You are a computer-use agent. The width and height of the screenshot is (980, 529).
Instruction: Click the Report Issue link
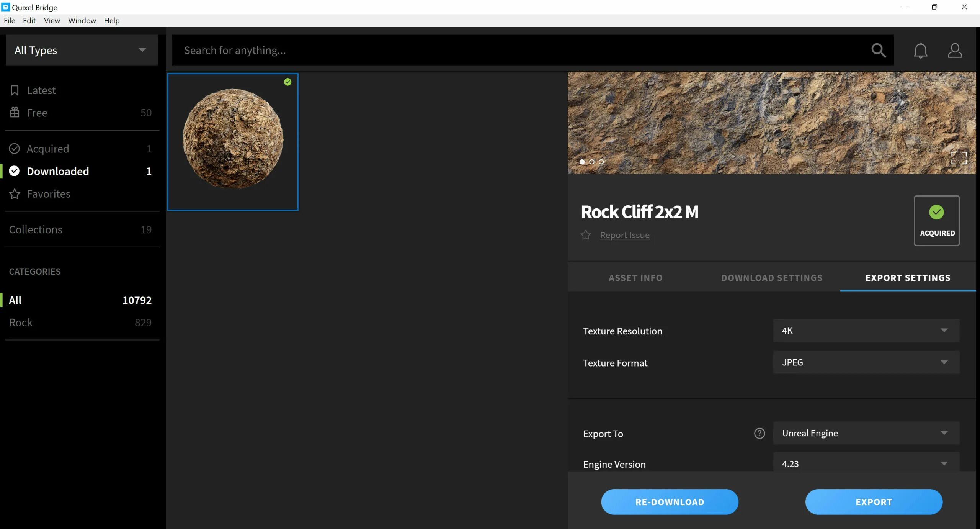(624, 235)
